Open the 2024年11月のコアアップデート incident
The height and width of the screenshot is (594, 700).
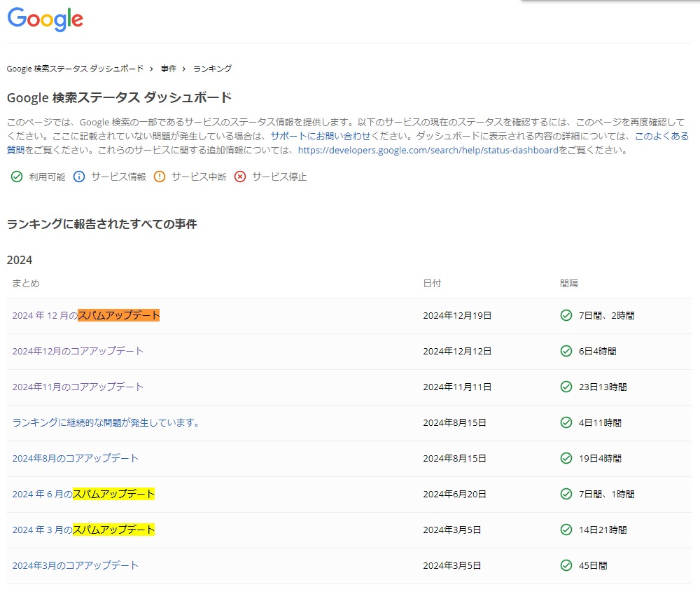(78, 387)
